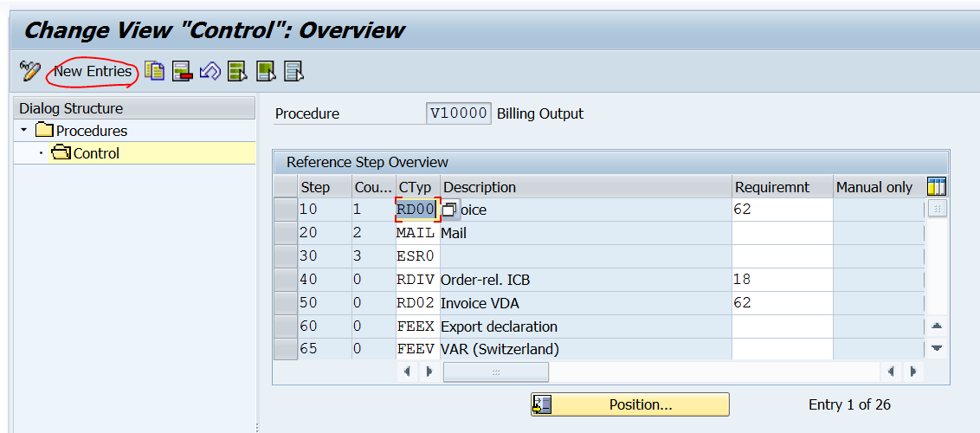Click the 'VAR (Switzerland)' description text
The width and height of the screenshot is (980, 433).
point(500,349)
